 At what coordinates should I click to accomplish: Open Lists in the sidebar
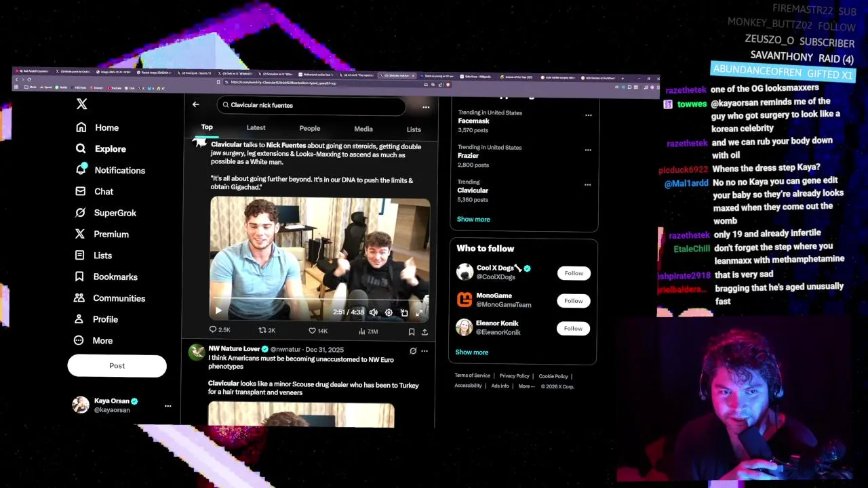coord(93,256)
